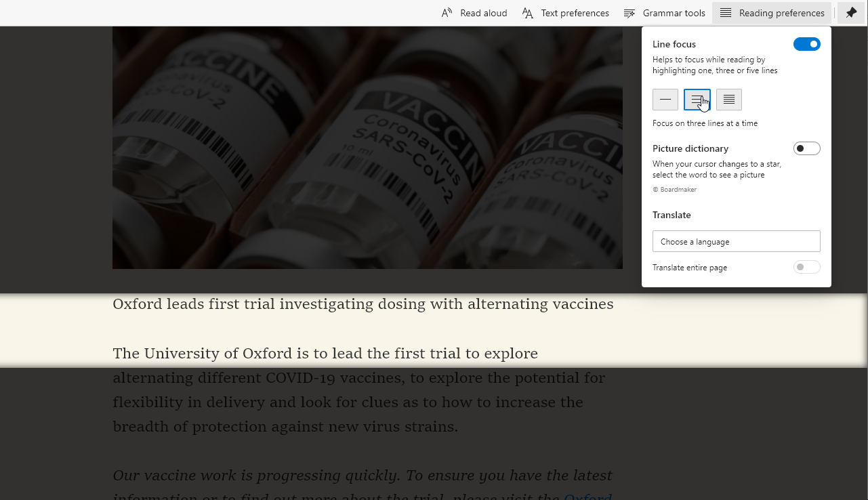Image resolution: width=868 pixels, height=500 pixels.
Task: Click the 'Oxford' link in italic paragraph
Action: pos(588,497)
